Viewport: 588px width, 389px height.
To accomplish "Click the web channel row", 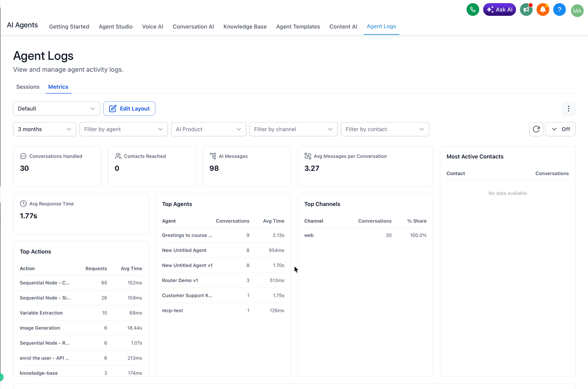I will coord(365,235).
